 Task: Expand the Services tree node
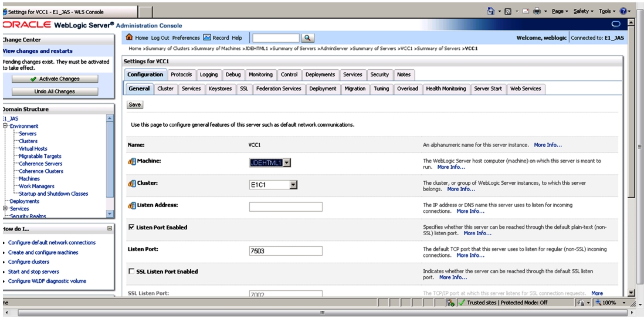point(5,208)
